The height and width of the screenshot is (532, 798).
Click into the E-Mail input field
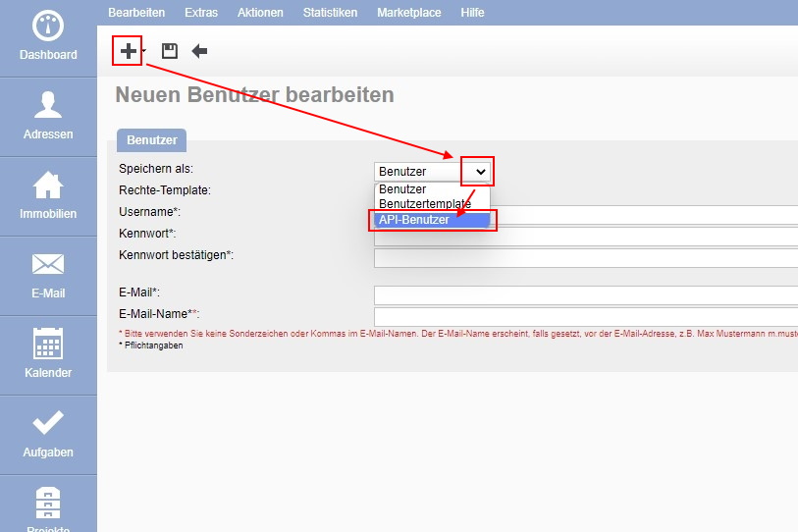click(x=585, y=295)
